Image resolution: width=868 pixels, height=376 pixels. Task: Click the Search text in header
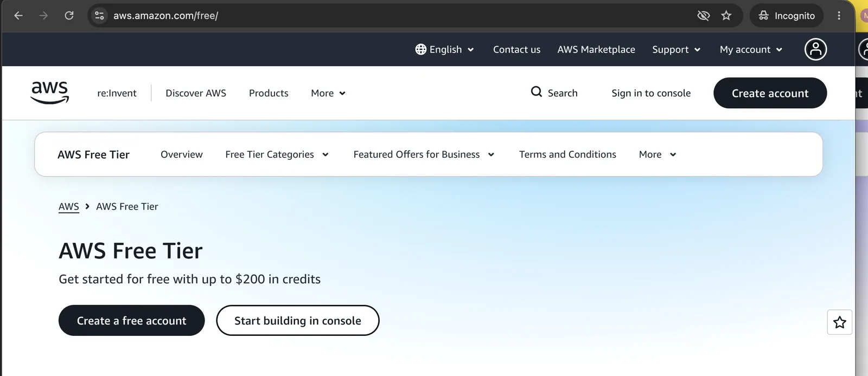click(563, 93)
